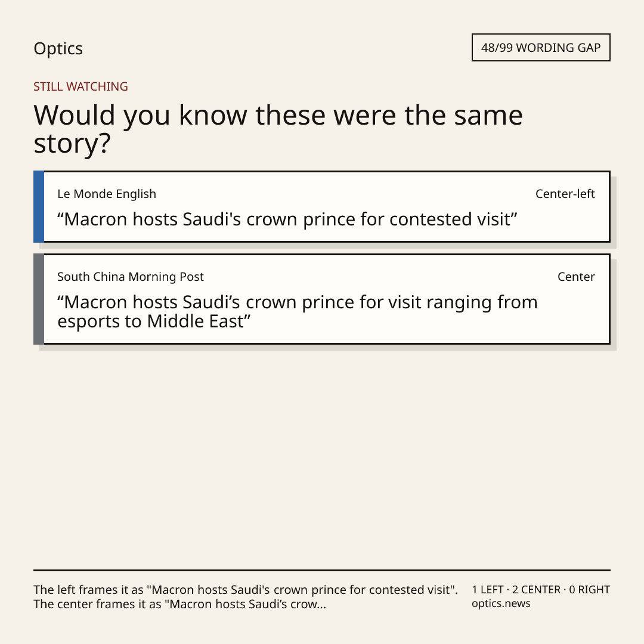644x644 pixels.
Task: Click the esports to Middle East headline
Action: (298, 312)
